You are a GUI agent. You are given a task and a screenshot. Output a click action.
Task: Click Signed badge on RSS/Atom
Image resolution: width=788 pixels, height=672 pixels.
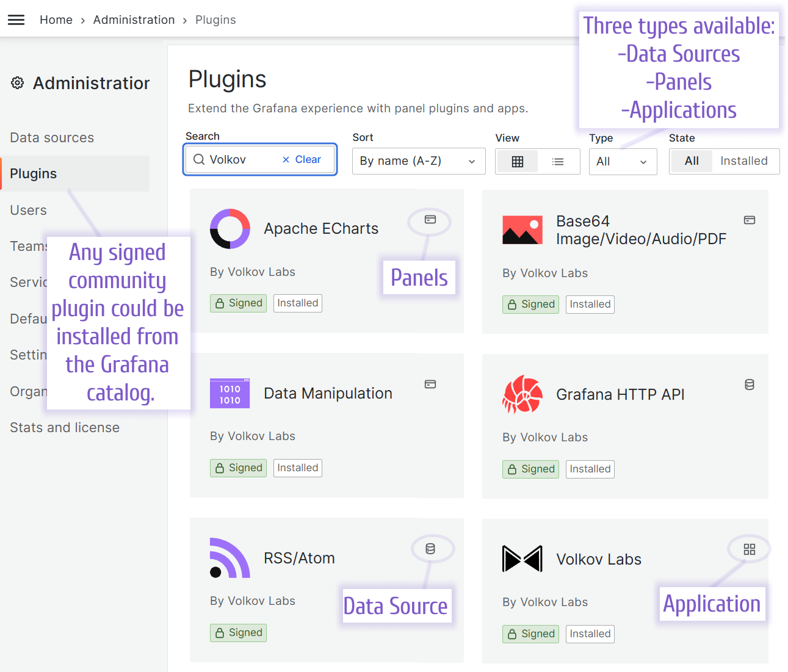pyautogui.click(x=238, y=633)
